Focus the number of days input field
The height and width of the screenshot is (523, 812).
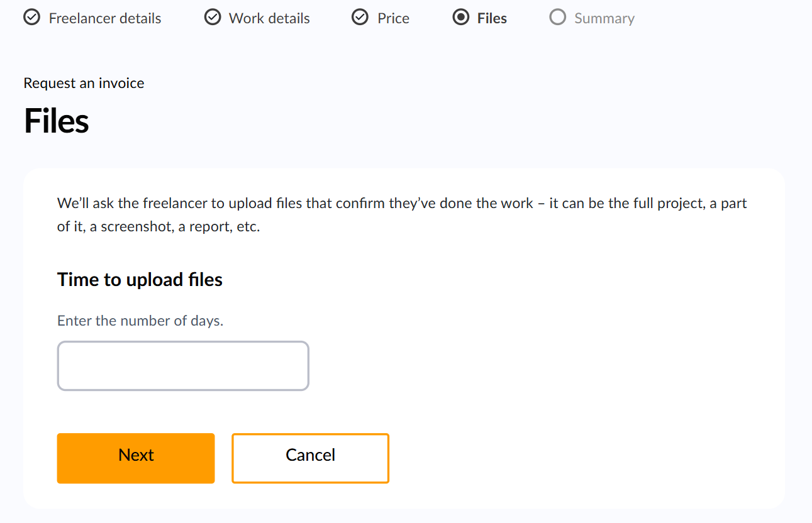(183, 366)
